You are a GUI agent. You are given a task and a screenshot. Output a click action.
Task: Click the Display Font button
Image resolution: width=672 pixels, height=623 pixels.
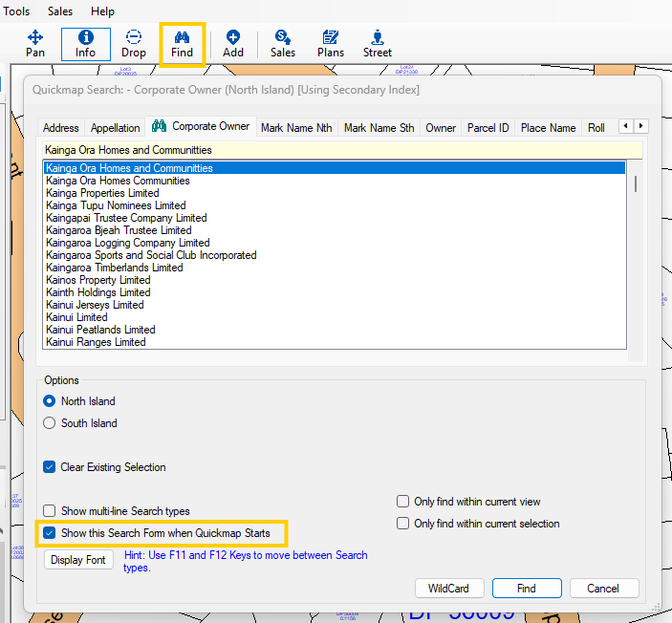78,560
